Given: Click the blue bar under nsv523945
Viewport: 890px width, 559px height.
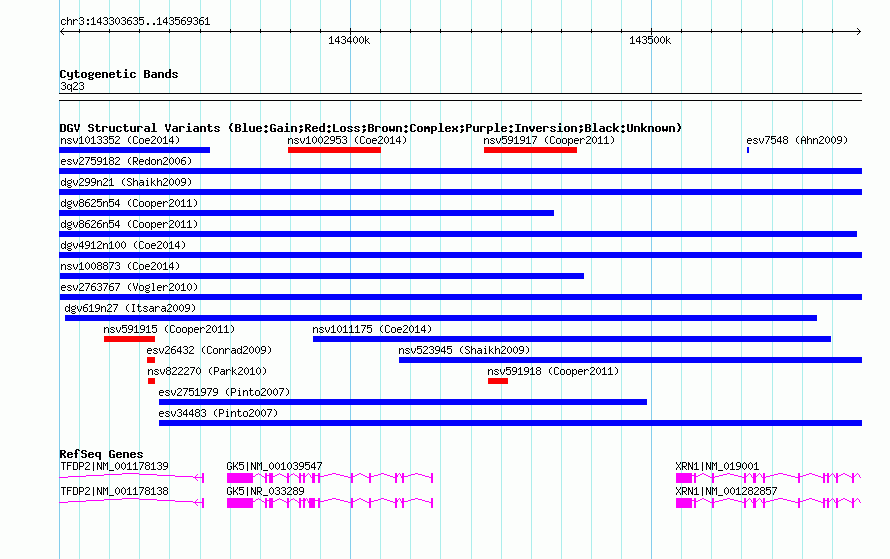Looking at the screenshot, I should click(x=631, y=360).
